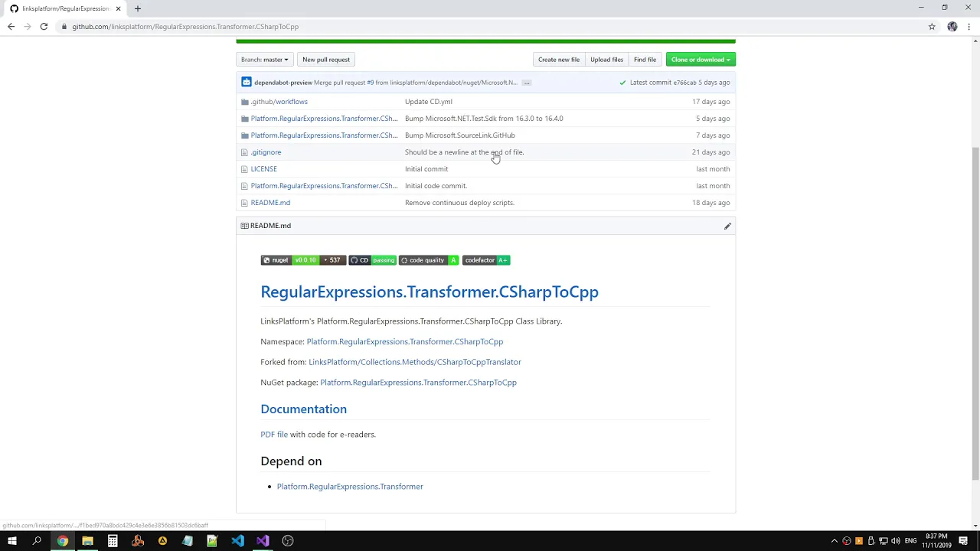Open 'Should be a newline' commit message
This screenshot has width=980, height=551.
pos(464,152)
